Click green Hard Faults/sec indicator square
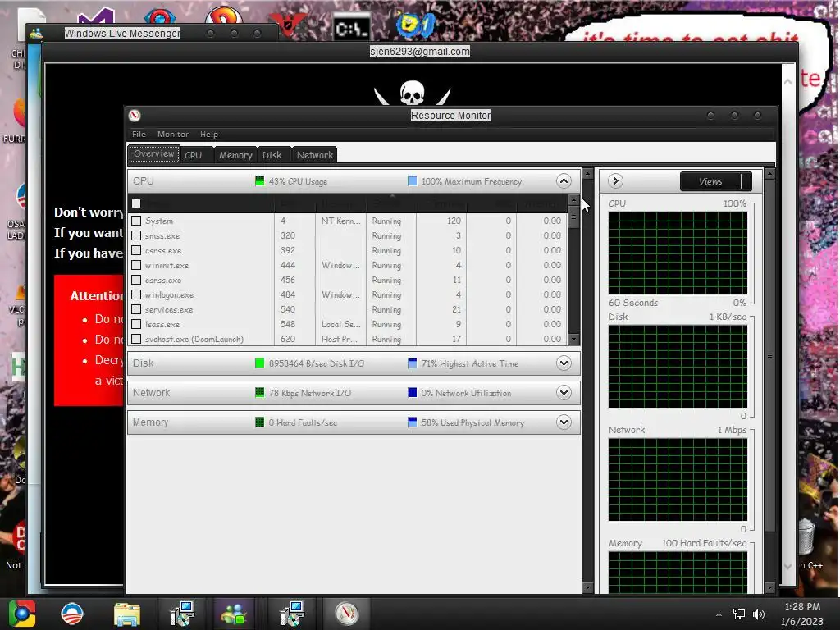This screenshot has height=630, width=840. click(260, 422)
